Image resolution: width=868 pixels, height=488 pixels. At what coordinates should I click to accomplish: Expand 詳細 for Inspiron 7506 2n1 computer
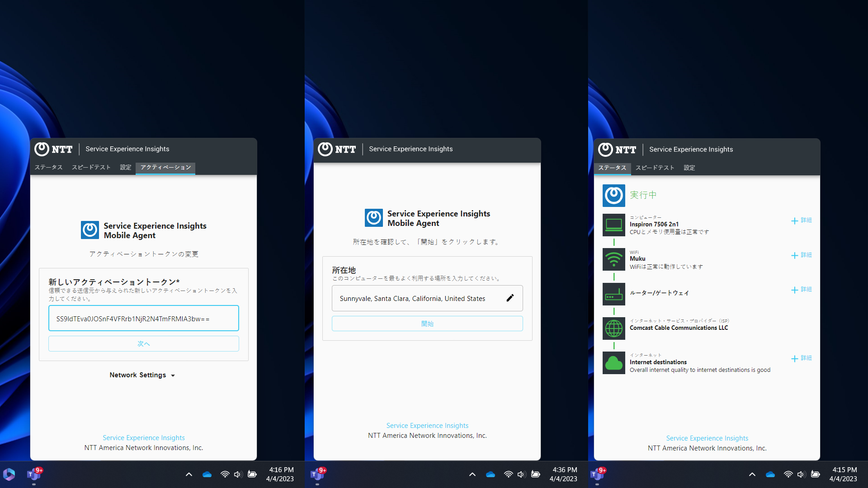pos(802,221)
